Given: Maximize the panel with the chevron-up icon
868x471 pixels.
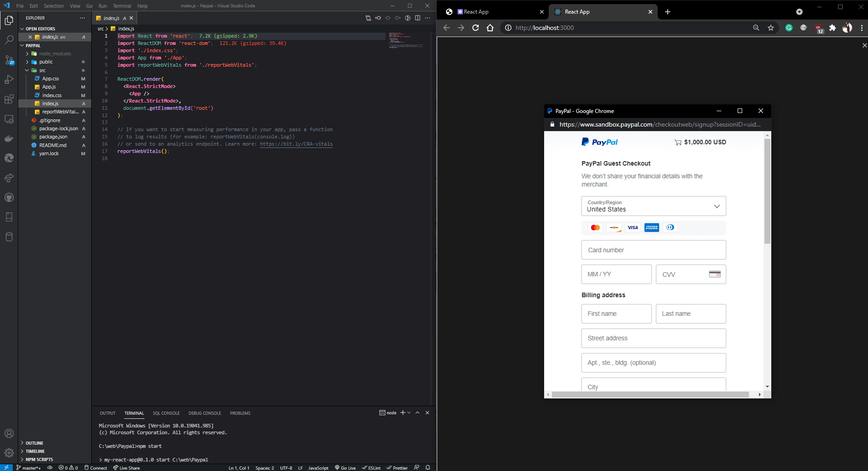Looking at the screenshot, I should tap(417, 412).
